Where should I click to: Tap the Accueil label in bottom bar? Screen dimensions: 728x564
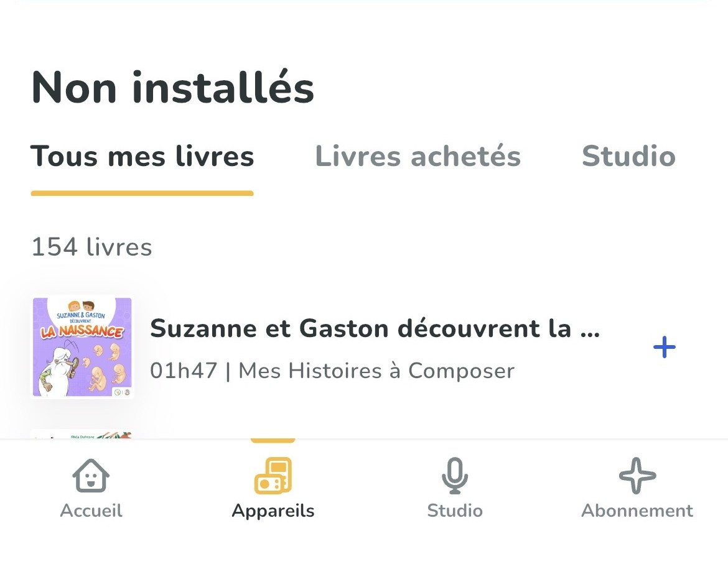[x=91, y=511]
